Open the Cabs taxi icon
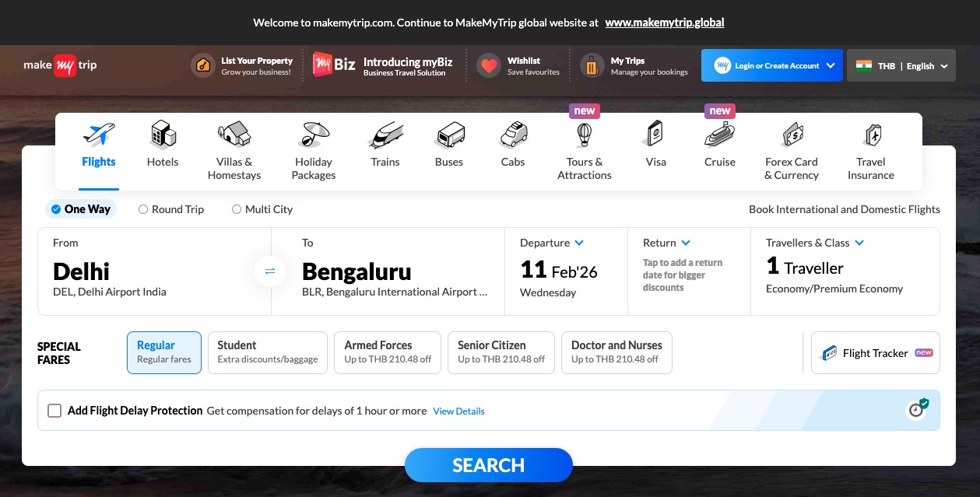The image size is (980, 497). click(x=513, y=135)
